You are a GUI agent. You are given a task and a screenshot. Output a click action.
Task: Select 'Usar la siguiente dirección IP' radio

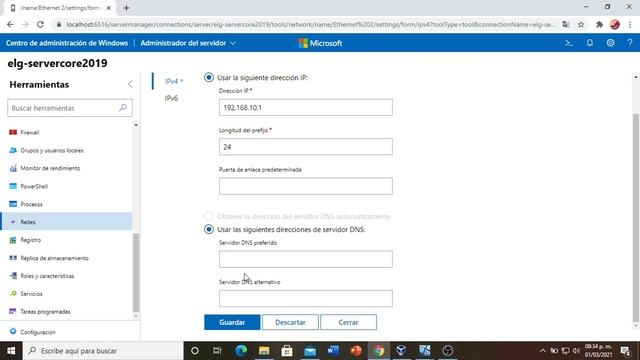(209, 78)
